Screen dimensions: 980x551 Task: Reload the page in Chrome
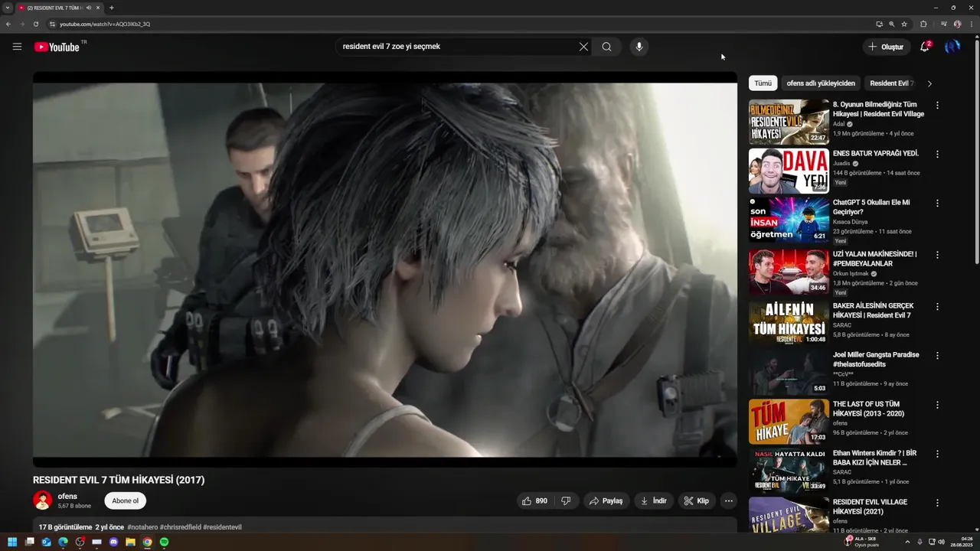(x=35, y=24)
